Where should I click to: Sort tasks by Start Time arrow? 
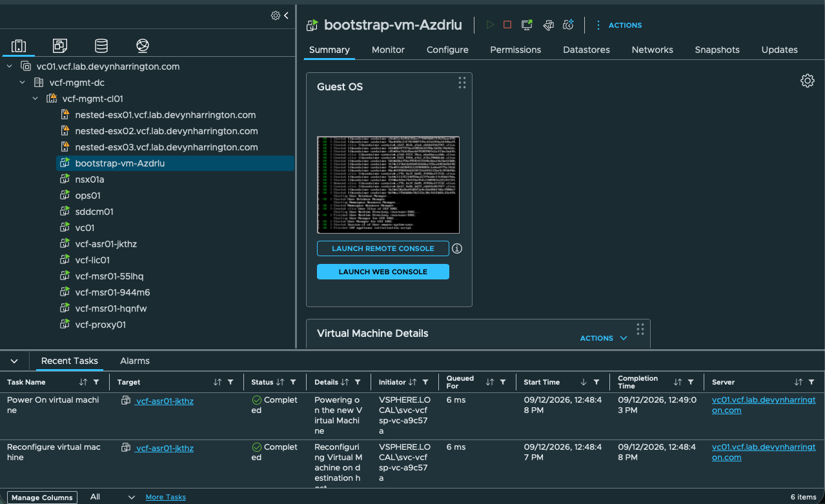(584, 382)
